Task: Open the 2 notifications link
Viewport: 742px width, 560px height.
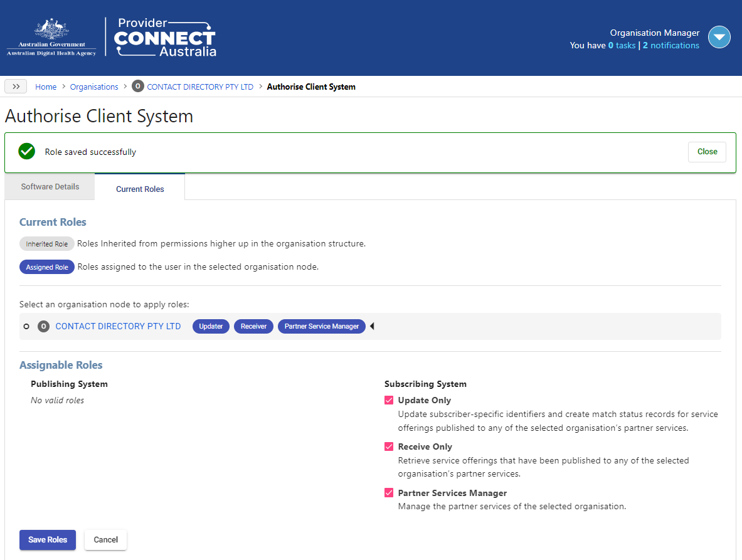Action: pos(671,45)
